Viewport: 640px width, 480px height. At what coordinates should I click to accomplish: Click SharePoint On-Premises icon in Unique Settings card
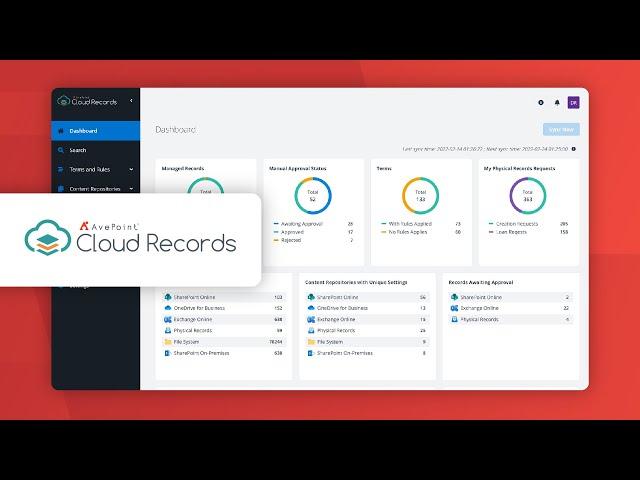(x=311, y=353)
